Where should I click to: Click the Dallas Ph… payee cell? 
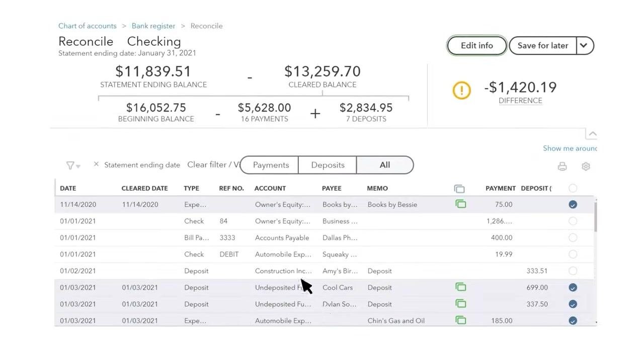pyautogui.click(x=340, y=238)
